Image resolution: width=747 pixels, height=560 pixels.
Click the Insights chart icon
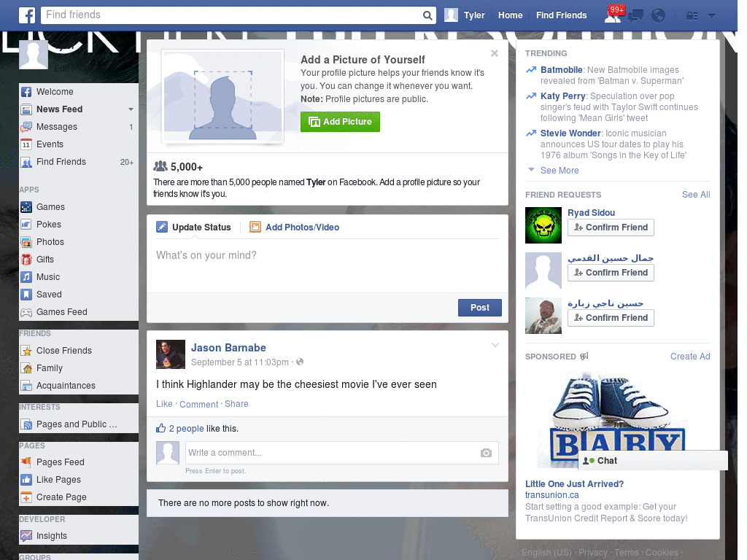[x=26, y=536]
